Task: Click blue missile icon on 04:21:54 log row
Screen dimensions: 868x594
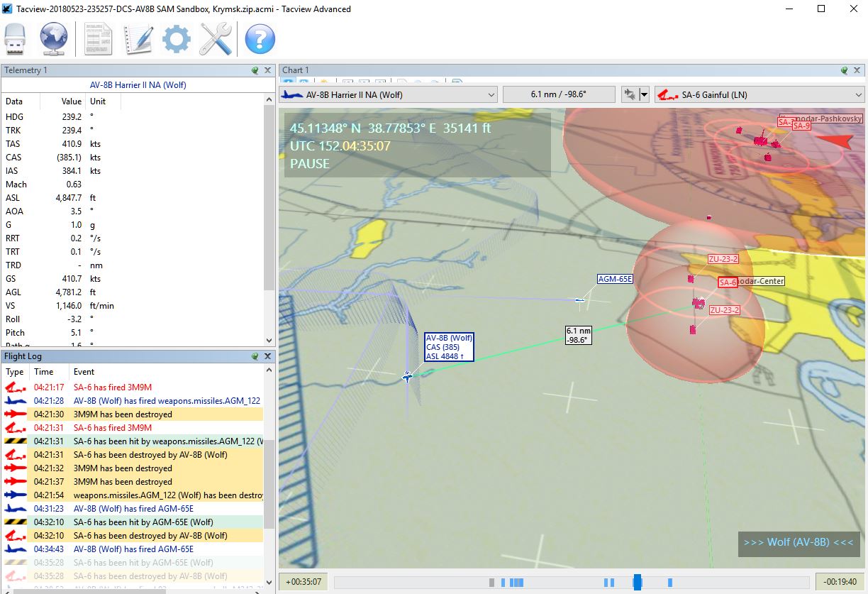Action: (x=15, y=495)
